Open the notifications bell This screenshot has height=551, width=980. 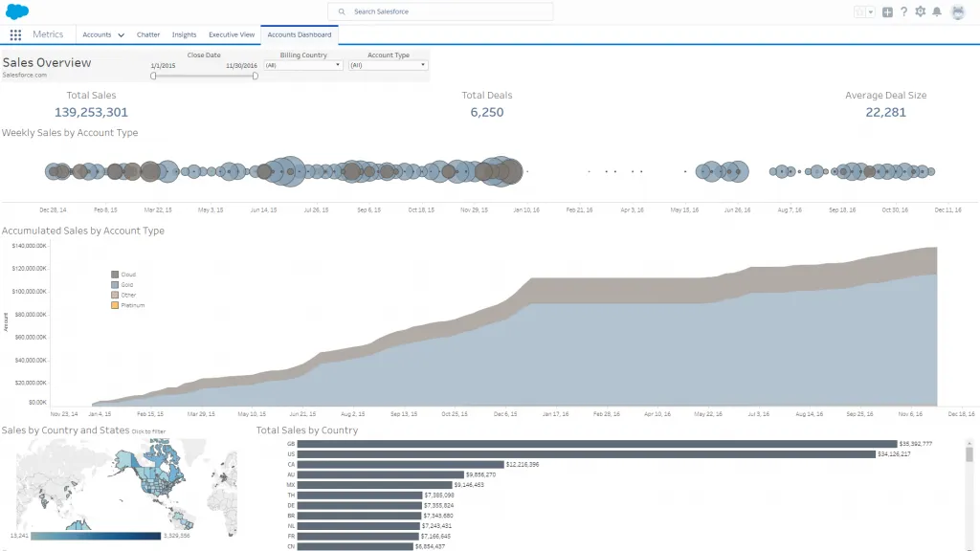click(937, 11)
